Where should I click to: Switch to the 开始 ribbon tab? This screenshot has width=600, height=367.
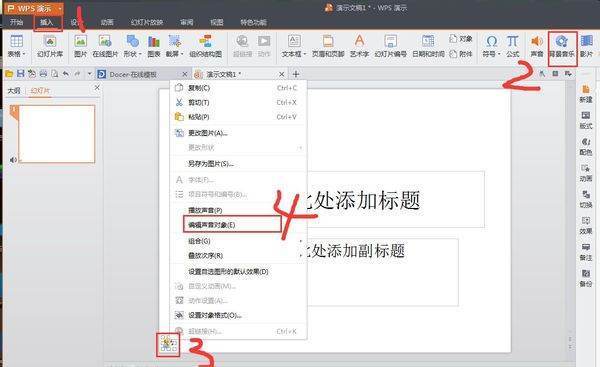(x=16, y=22)
